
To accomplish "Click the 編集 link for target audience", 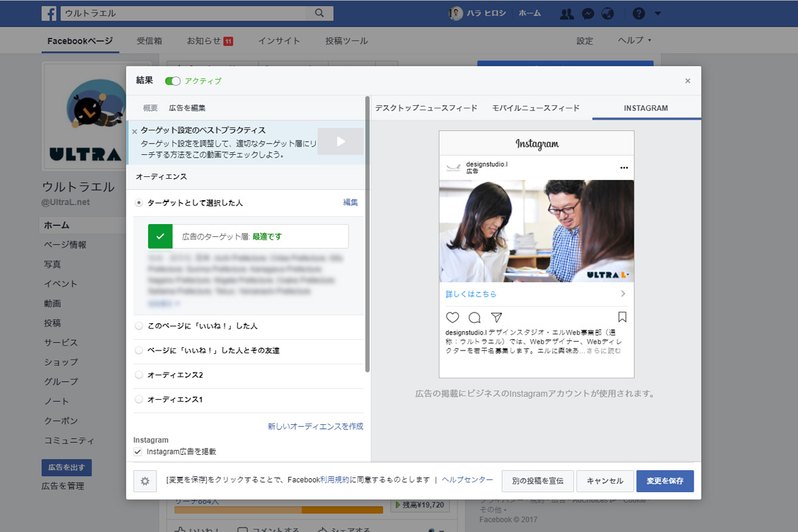I will [350, 202].
